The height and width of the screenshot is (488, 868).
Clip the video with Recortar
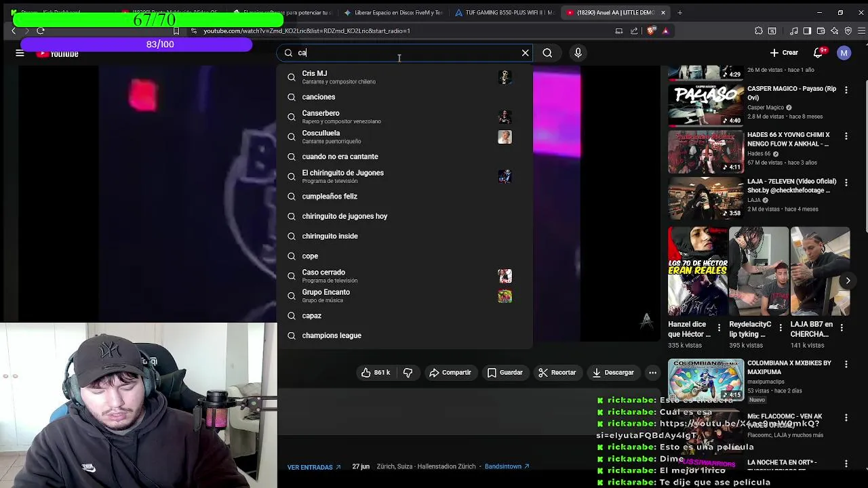(557, 372)
